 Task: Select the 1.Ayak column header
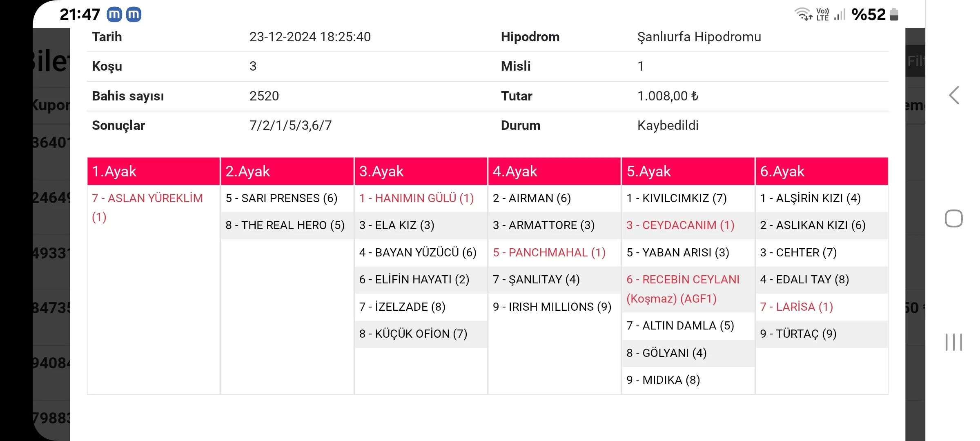pyautogui.click(x=154, y=171)
